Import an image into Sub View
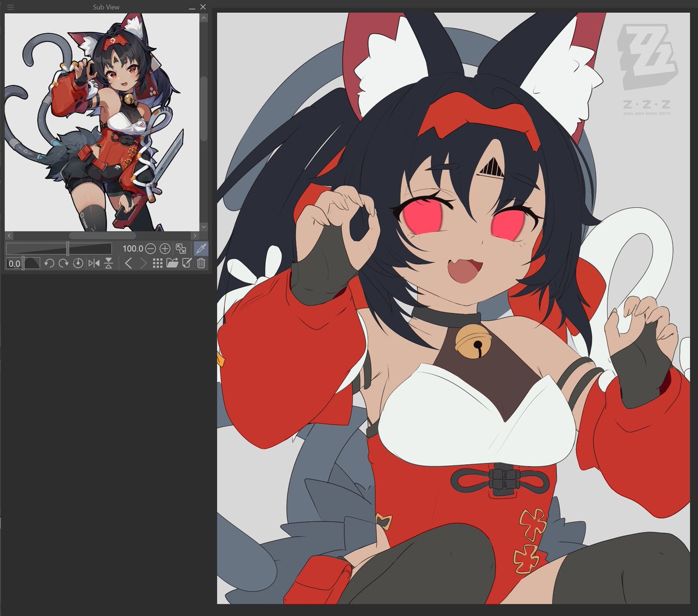This screenshot has width=698, height=616. tap(172, 264)
